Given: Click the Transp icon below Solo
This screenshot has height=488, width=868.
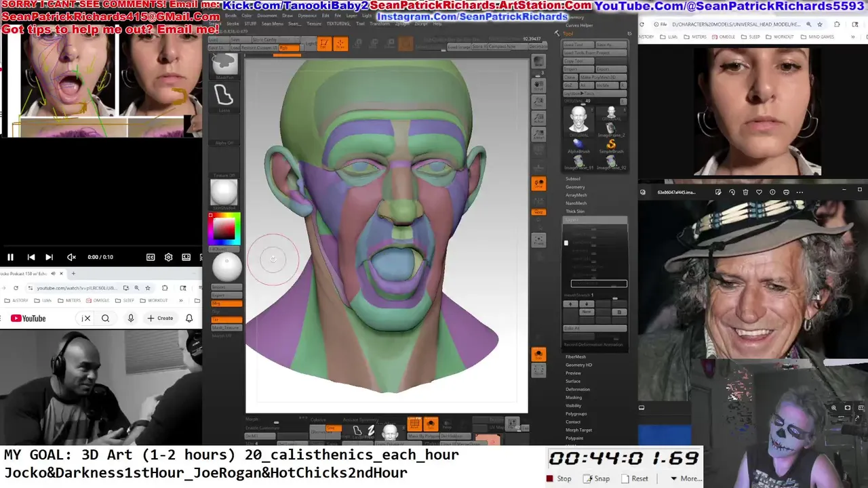Looking at the screenshot, I should [538, 370].
